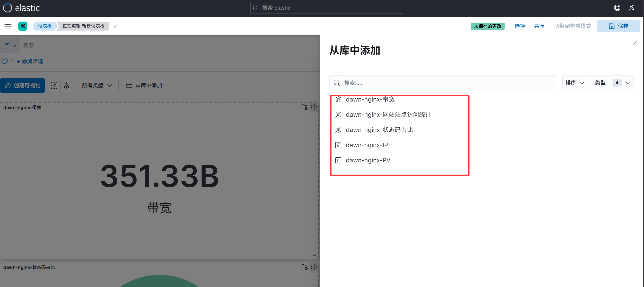Open the 共享 menu
Screen dimensions: 644x287
coord(539,26)
